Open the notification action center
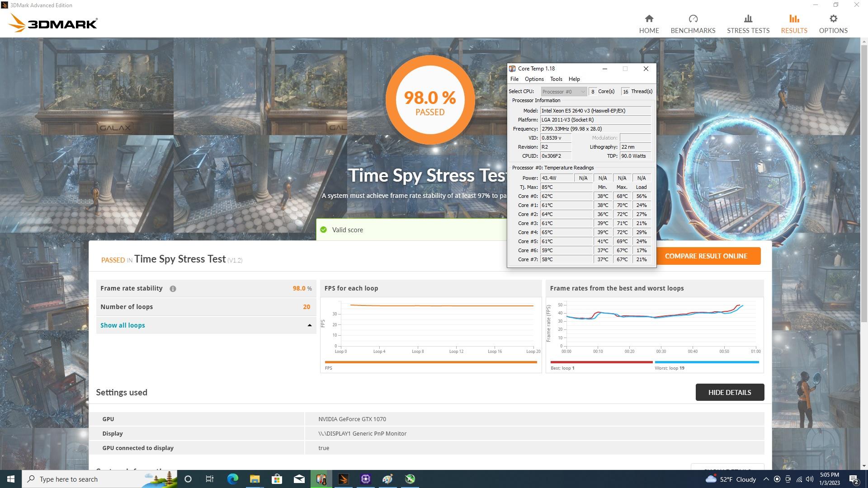This screenshot has width=868, height=488. [854, 479]
